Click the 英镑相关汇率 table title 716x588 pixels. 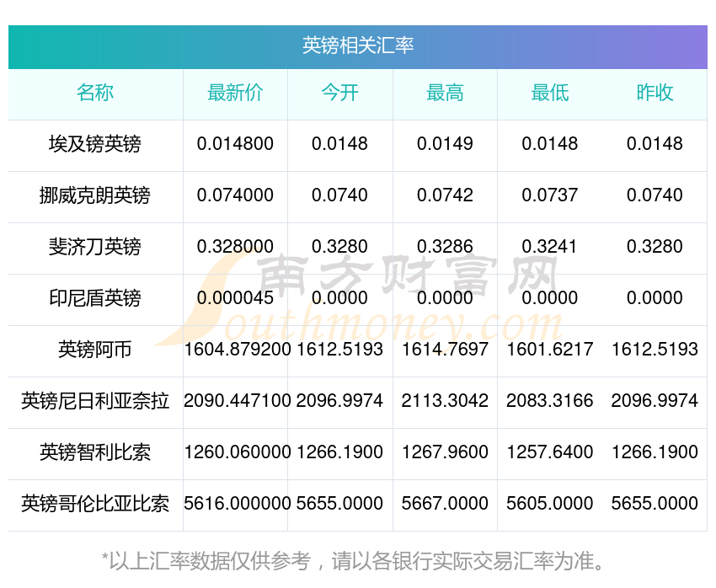point(358,45)
